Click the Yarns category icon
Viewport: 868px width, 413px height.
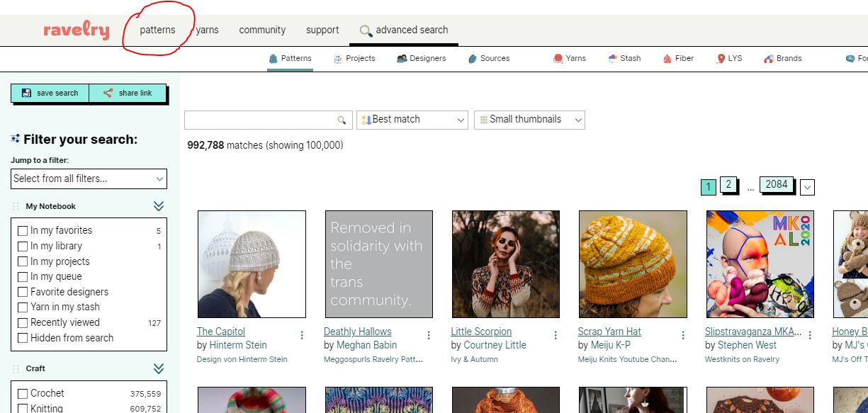click(558, 59)
